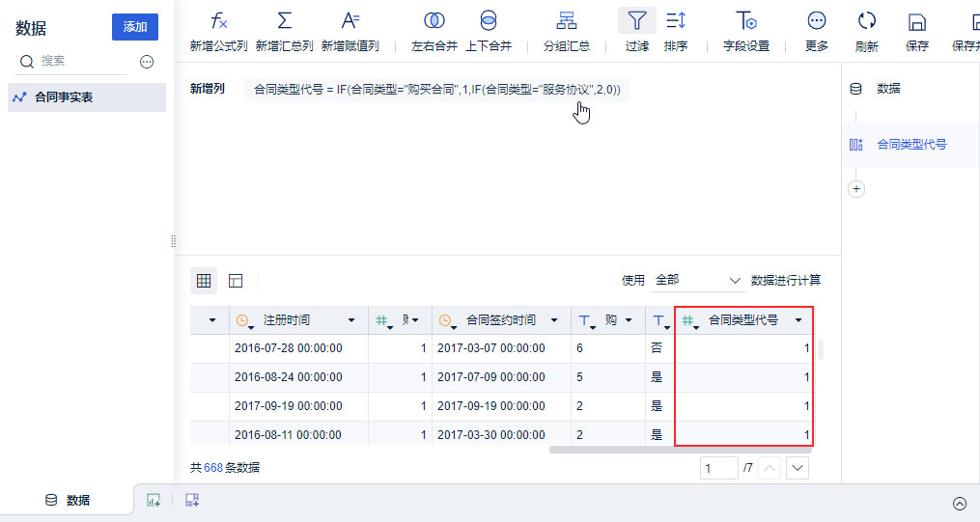Go to the next page with the down arrow
This screenshot has height=522, width=980.
point(797,468)
